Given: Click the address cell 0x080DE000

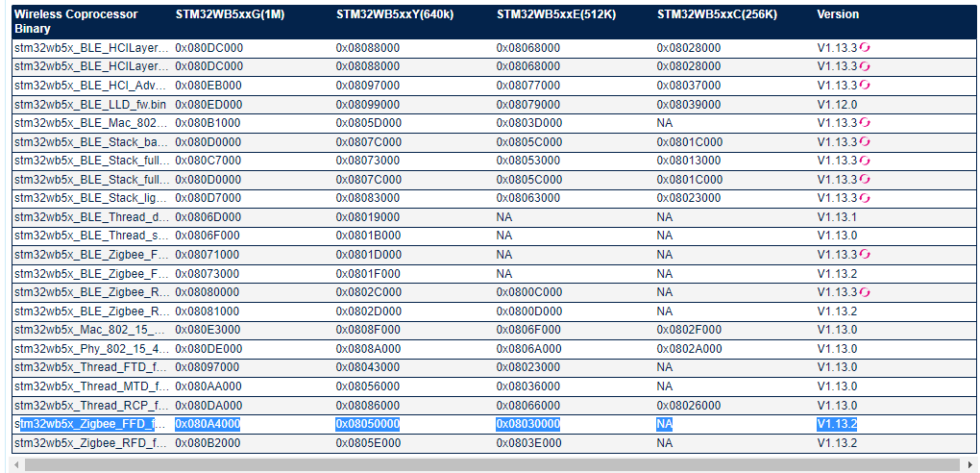Looking at the screenshot, I should point(208,348).
